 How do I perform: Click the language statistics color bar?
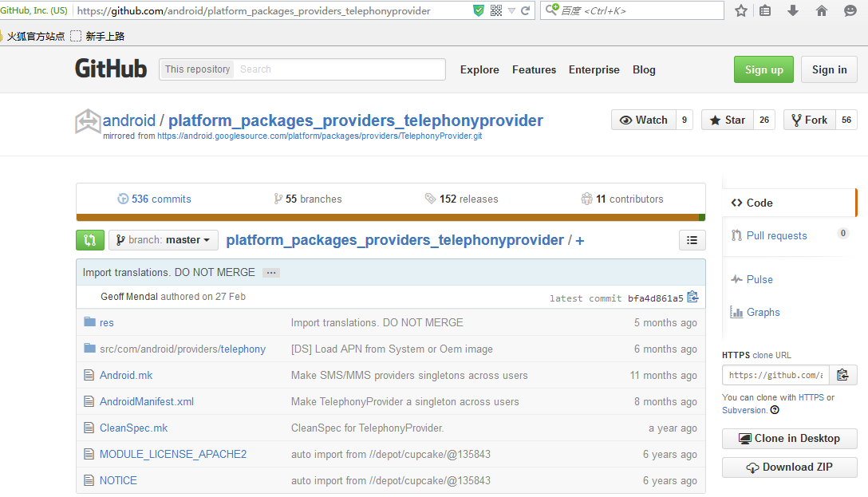coord(391,218)
